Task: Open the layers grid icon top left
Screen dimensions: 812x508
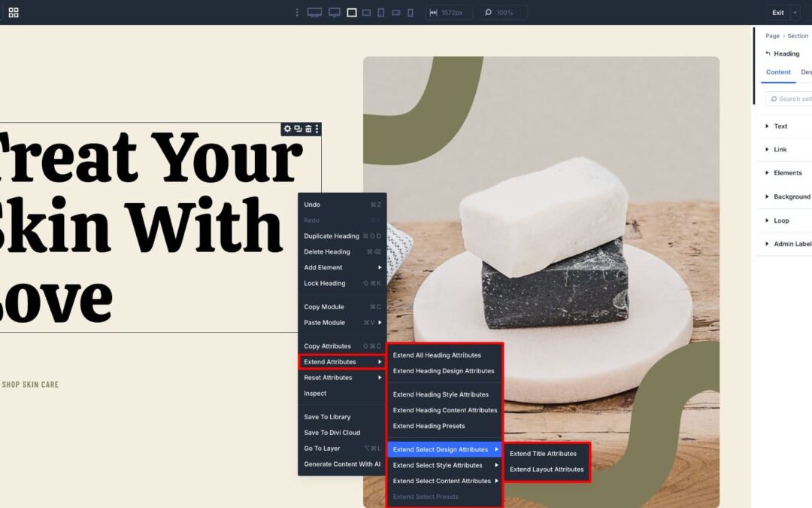Action: click(x=13, y=12)
